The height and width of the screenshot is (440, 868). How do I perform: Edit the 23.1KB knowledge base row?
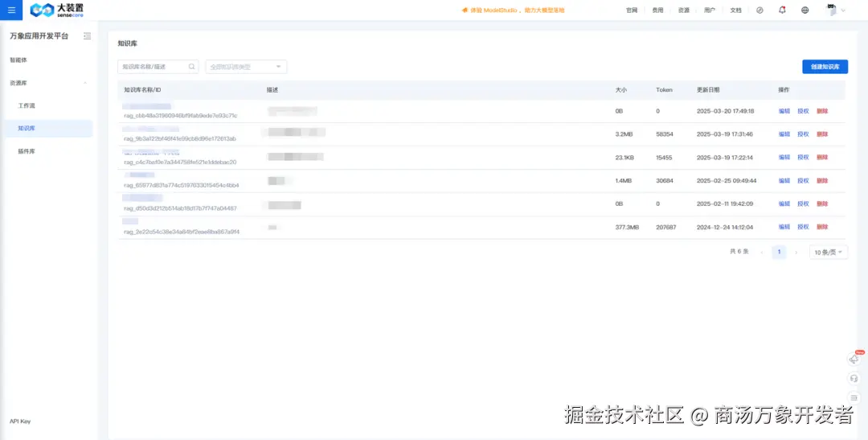tap(784, 158)
